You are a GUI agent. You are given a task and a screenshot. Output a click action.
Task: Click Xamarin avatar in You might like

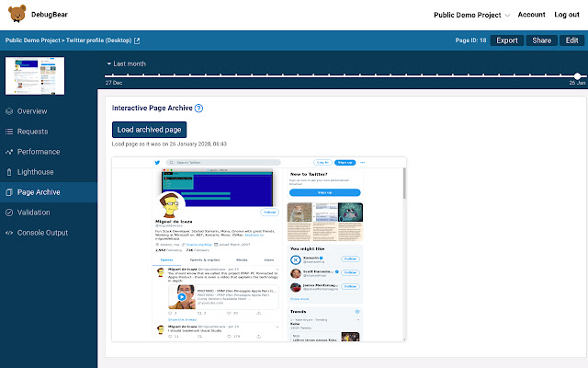296,259
